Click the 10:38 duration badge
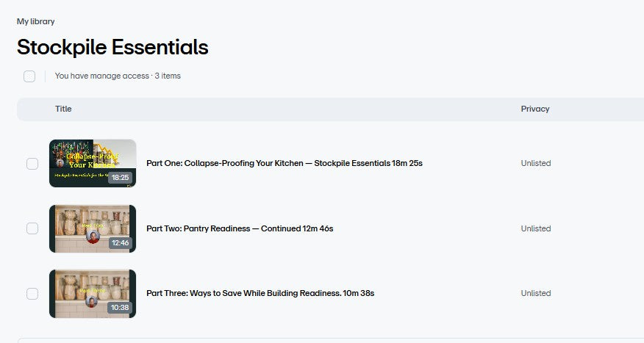This screenshot has height=343, width=644. 121,308
